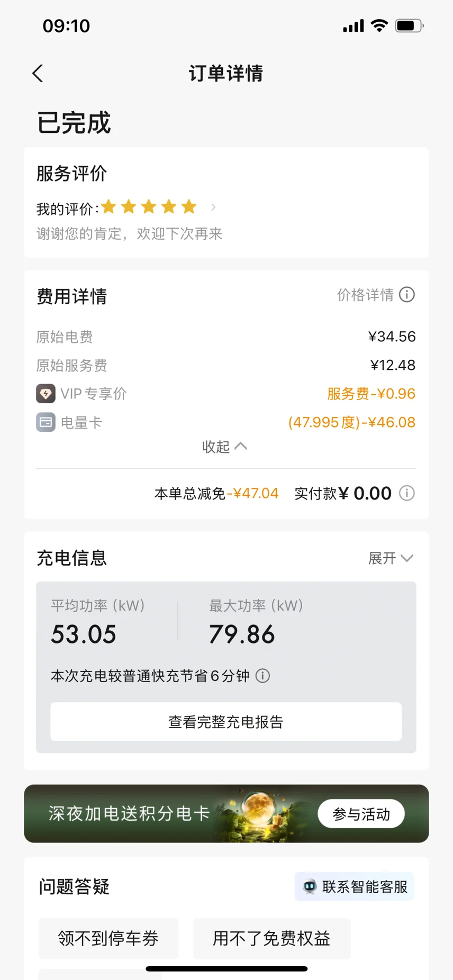Image resolution: width=453 pixels, height=980 pixels.
Task: Tap the smart customer service robot icon
Action: coord(310,886)
